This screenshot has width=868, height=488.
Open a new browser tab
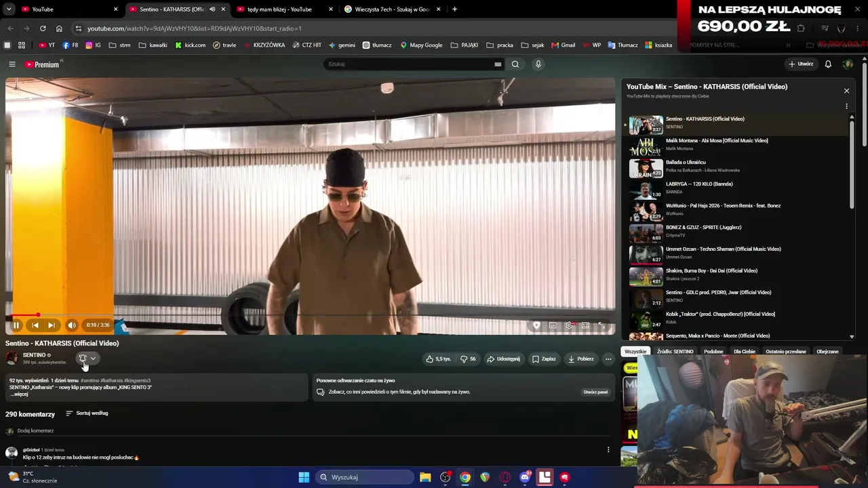[x=454, y=9]
